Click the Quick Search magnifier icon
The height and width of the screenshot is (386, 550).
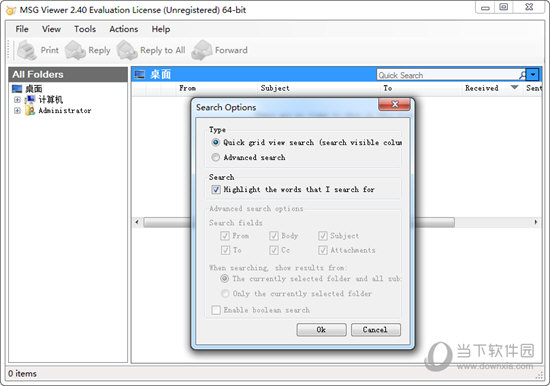(x=522, y=75)
